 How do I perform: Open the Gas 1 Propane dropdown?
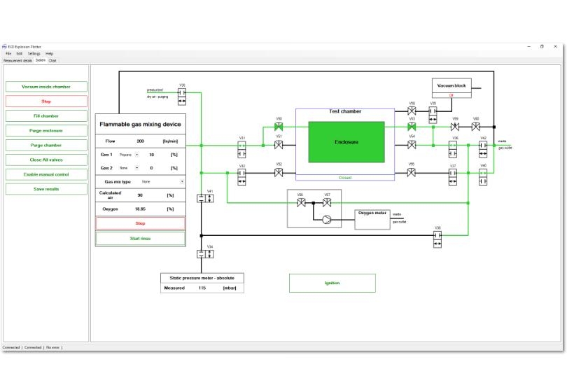point(136,155)
